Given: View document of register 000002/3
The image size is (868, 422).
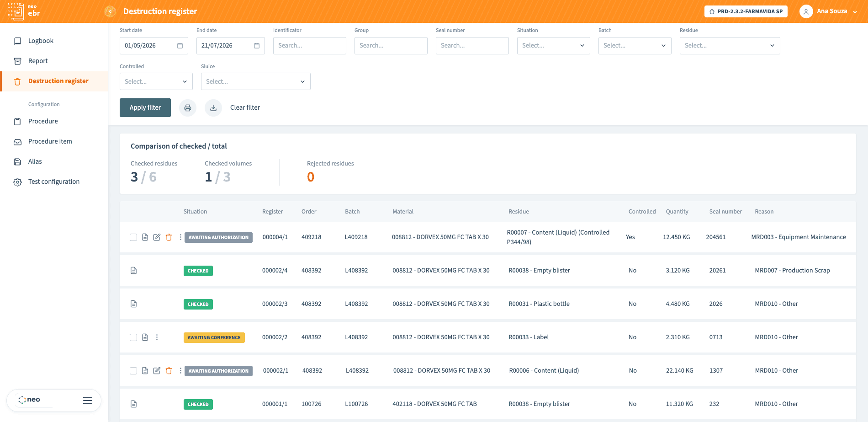Looking at the screenshot, I should [x=133, y=304].
